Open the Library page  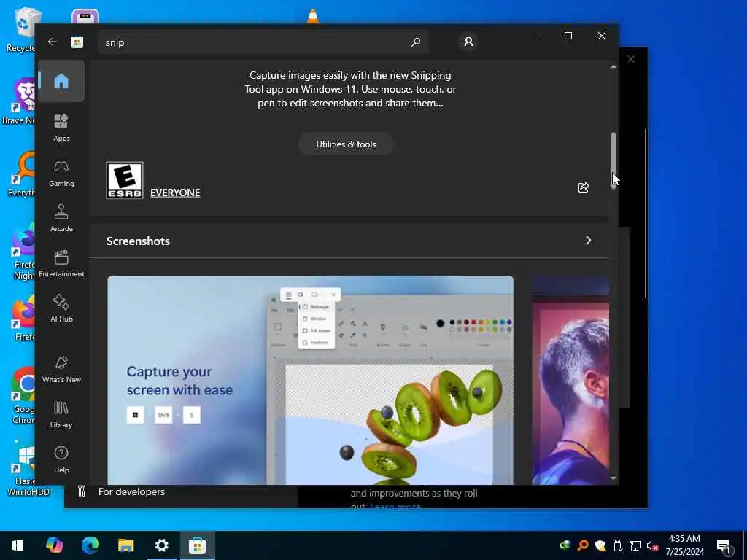coord(61,414)
